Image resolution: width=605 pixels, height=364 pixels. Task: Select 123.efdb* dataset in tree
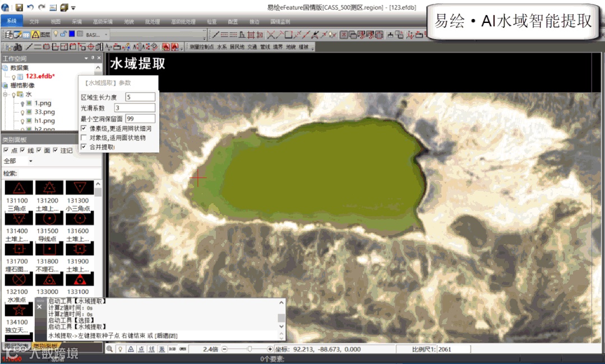[40, 76]
